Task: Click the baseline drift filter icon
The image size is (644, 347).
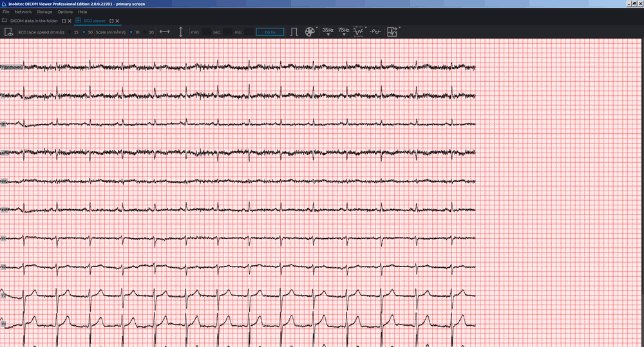Action: coord(375,32)
